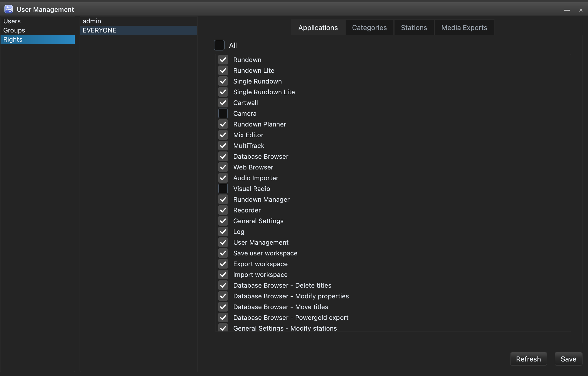Screen dimensions: 588x376
Task: Uncheck the Single Rundown Lite checkbox
Action: coord(223,92)
